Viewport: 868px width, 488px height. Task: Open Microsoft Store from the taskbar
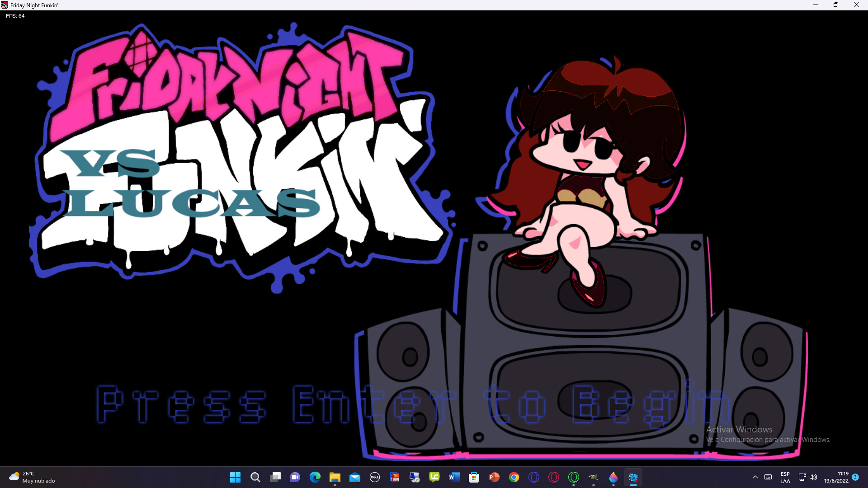[x=474, y=477]
